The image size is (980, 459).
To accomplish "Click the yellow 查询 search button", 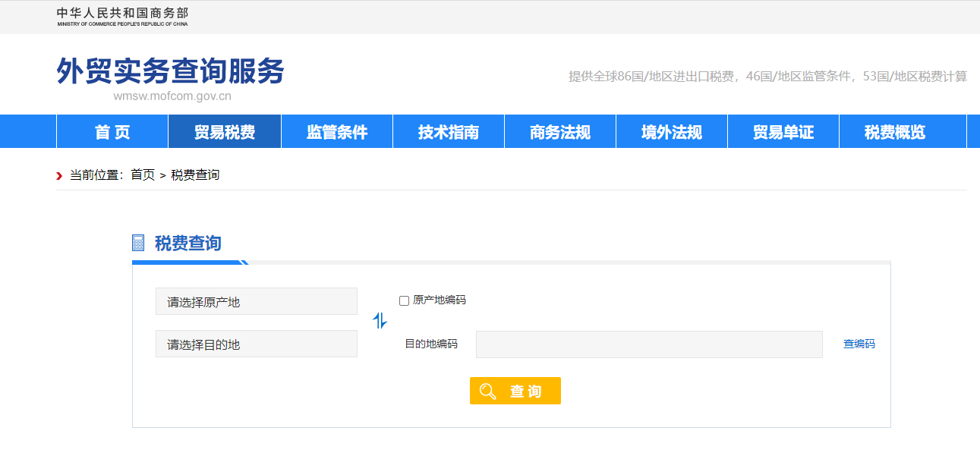I will click(x=515, y=391).
